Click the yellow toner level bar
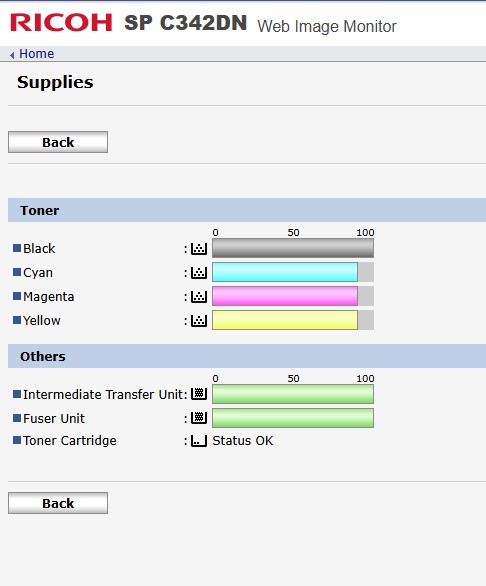Screen dimensions: 486x586 coord(293,320)
